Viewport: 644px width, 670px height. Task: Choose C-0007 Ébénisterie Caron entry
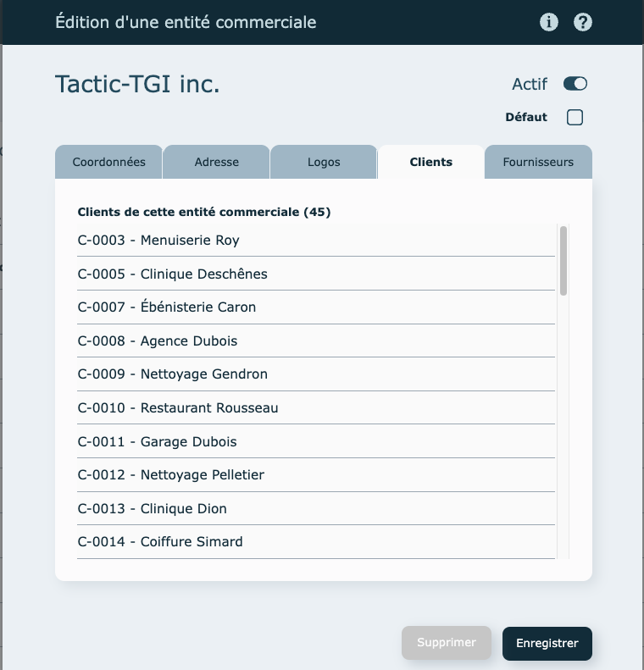166,307
